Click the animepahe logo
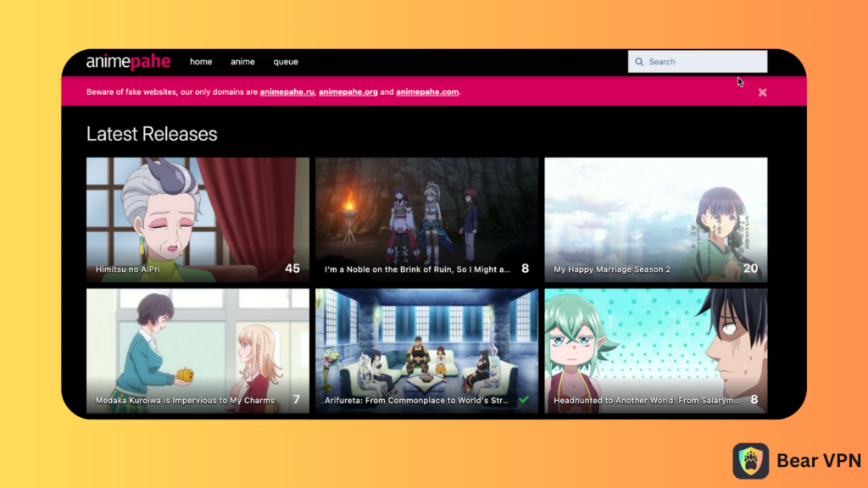868x488 pixels. pyautogui.click(x=129, y=61)
